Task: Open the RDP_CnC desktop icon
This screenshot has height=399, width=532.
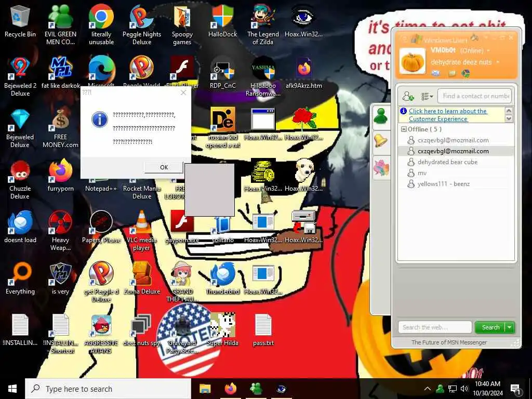Action: [x=222, y=73]
